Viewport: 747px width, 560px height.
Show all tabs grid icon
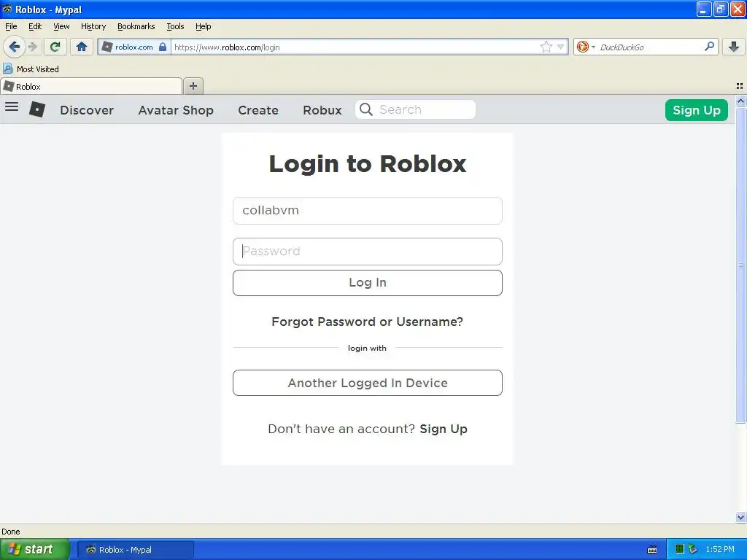(x=740, y=86)
